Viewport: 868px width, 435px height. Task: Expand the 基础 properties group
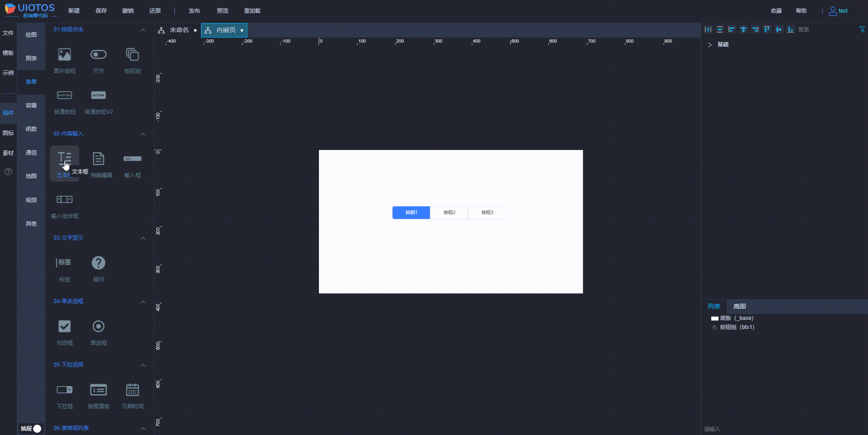pyautogui.click(x=709, y=44)
